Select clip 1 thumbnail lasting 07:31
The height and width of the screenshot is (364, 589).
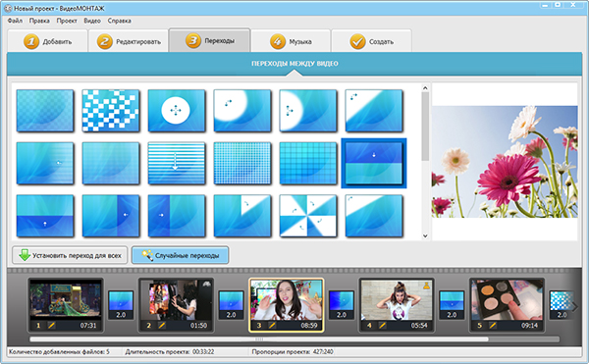click(66, 305)
